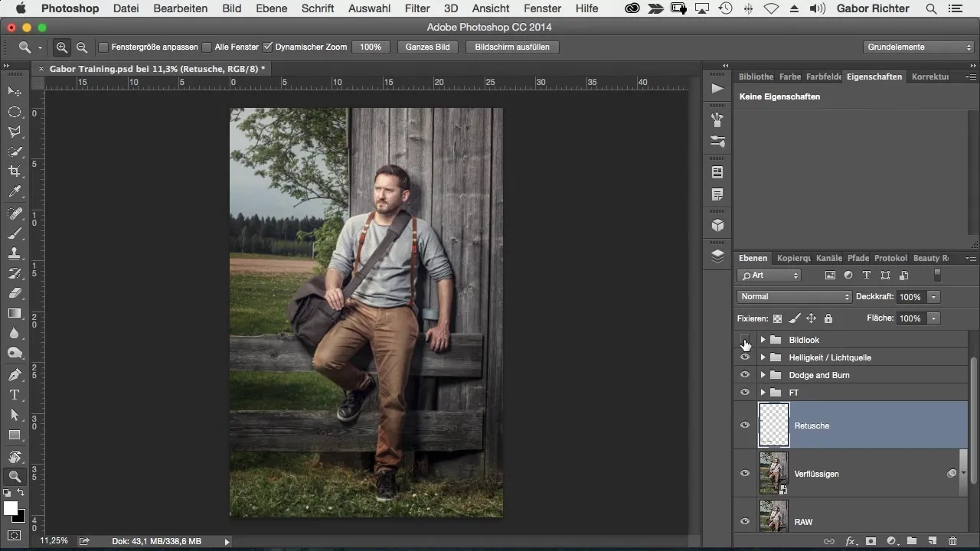The width and height of the screenshot is (980, 551).
Task: Hide the FT group
Action: 744,393
